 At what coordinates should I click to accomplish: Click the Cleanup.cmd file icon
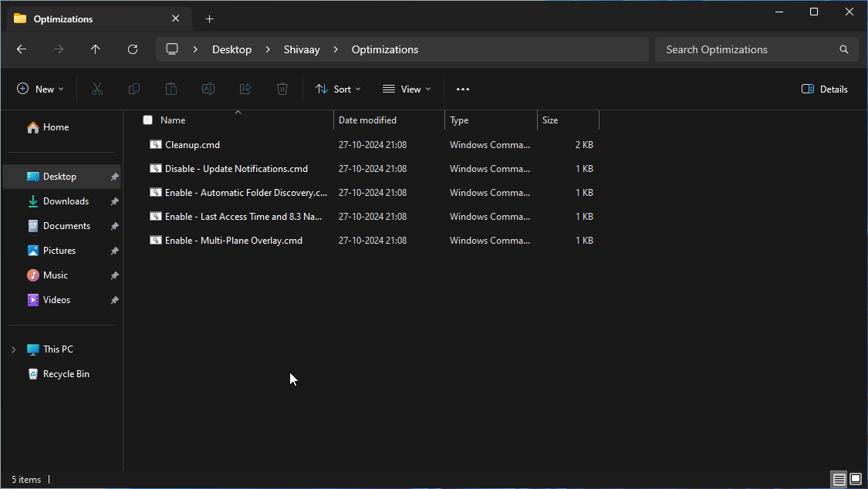coord(156,144)
